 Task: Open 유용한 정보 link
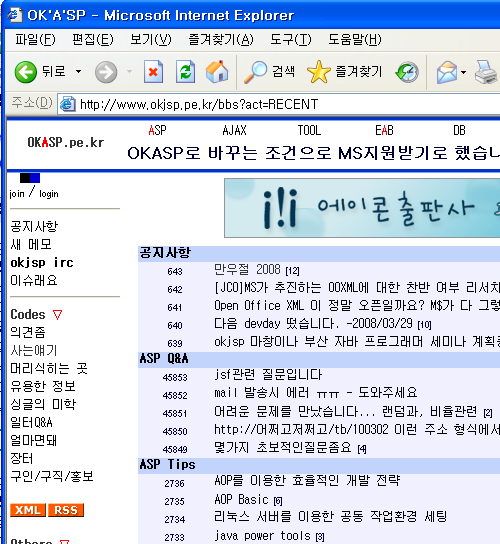pyautogui.click(x=43, y=386)
